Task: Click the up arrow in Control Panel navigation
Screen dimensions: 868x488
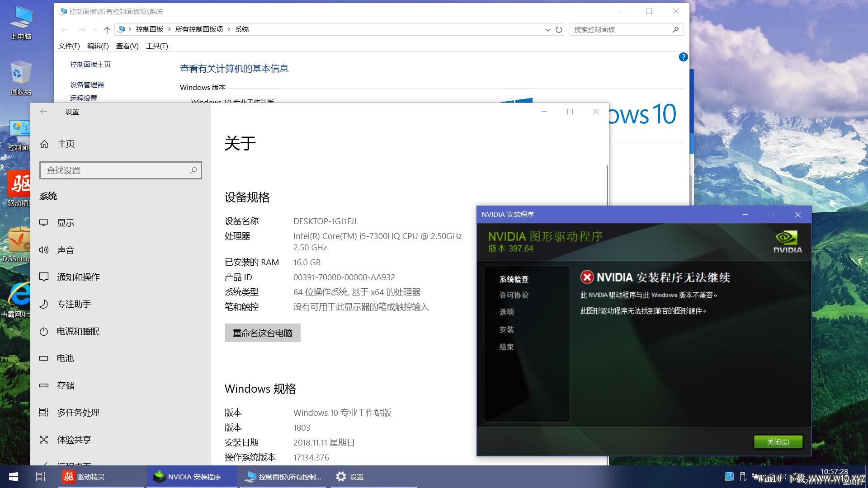Action: click(x=107, y=30)
